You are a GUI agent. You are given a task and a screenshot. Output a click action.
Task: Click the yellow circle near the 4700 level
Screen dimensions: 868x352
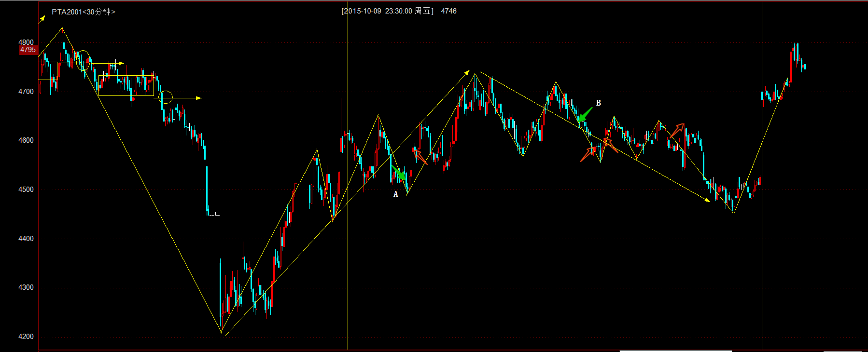click(166, 97)
